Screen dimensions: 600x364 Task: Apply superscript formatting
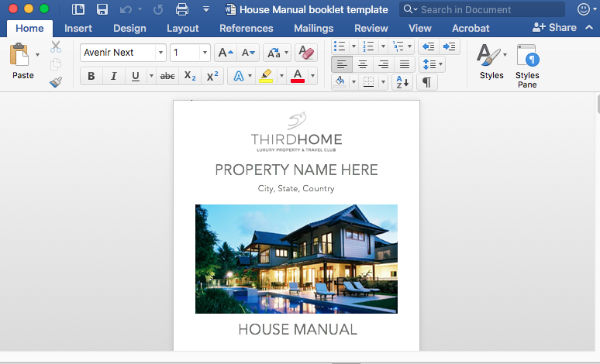pyautogui.click(x=212, y=76)
